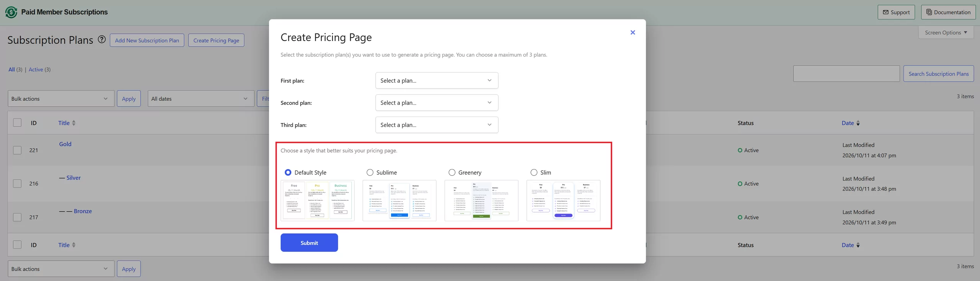Filter plans by Active status link
980x281 pixels.
coord(36,69)
